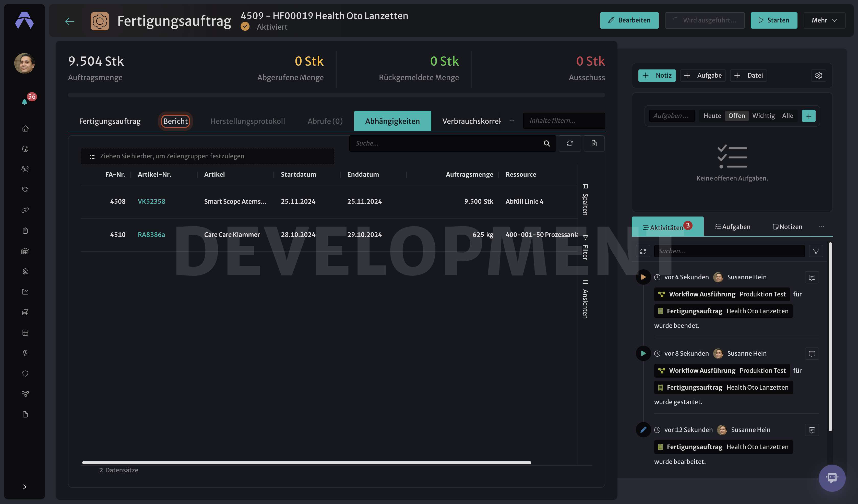The height and width of the screenshot is (504, 858).
Task: Click the activities vertical scrollbar
Action: 830,337
